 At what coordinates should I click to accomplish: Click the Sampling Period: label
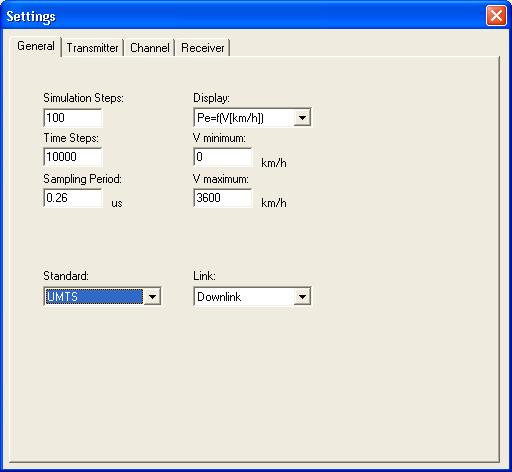82,179
